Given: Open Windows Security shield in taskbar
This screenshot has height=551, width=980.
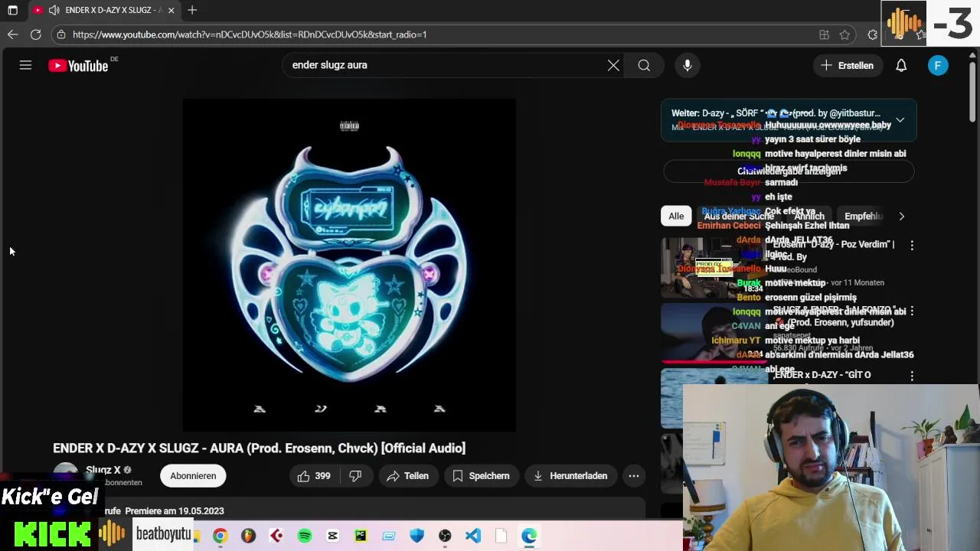Looking at the screenshot, I should (416, 536).
